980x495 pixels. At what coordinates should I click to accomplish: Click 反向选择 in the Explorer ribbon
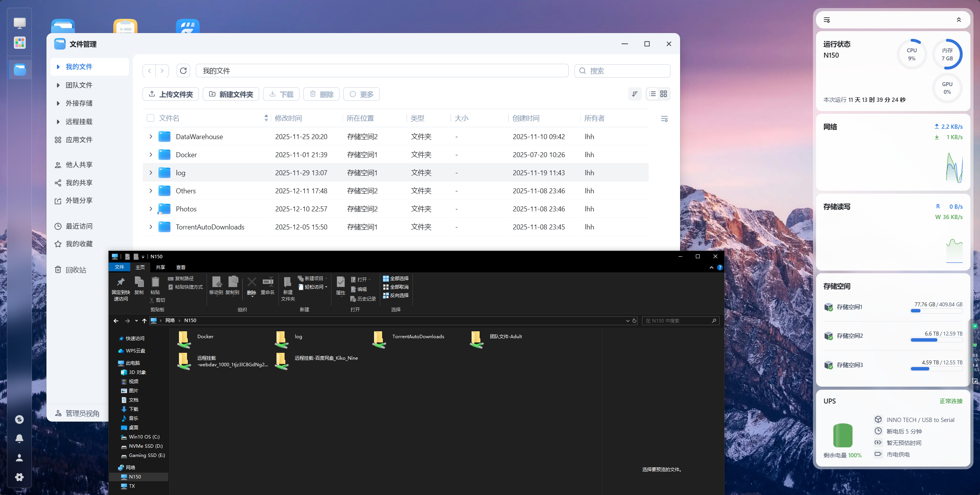coord(396,296)
